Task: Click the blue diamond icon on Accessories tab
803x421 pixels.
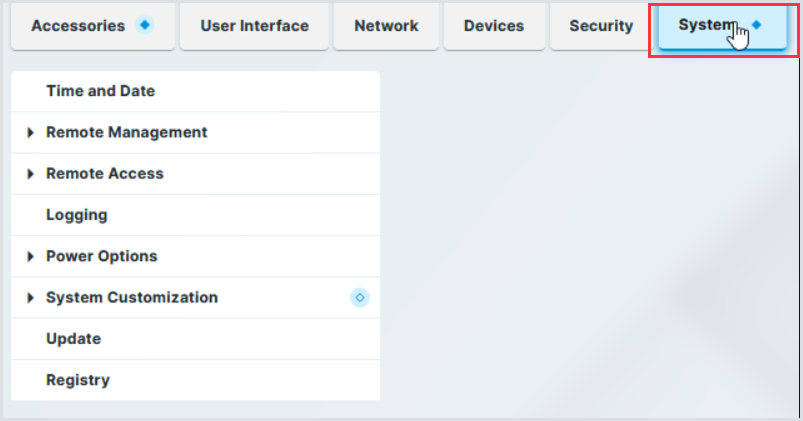Action: coord(145,26)
